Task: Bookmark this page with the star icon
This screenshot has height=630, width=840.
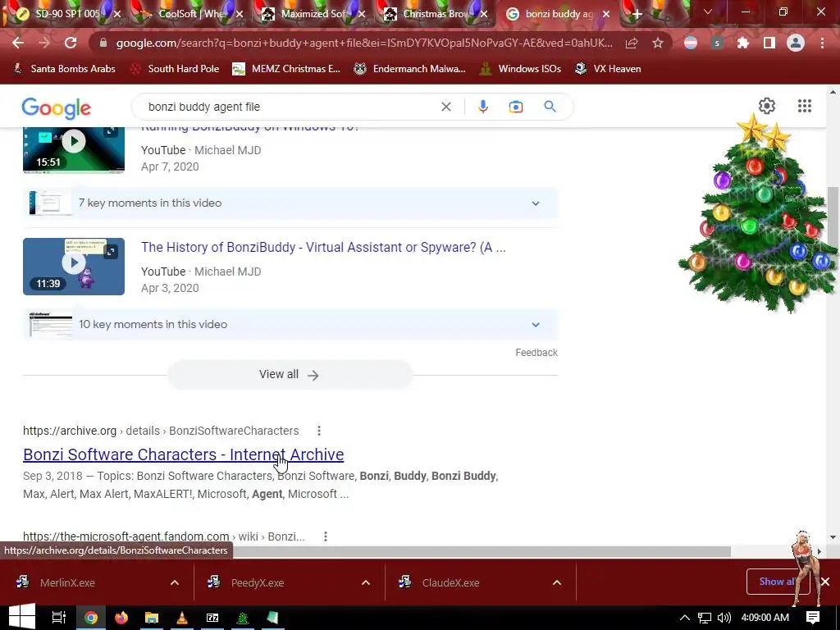Action: 657,43
